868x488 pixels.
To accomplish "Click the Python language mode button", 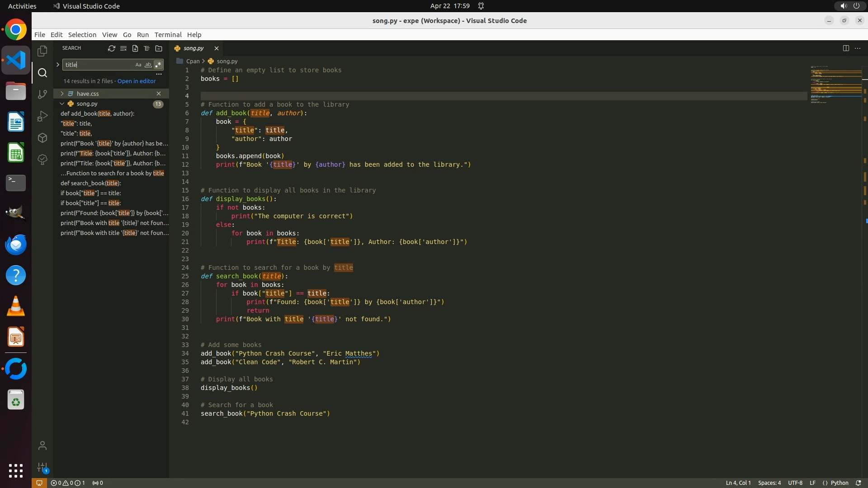I will [839, 483].
